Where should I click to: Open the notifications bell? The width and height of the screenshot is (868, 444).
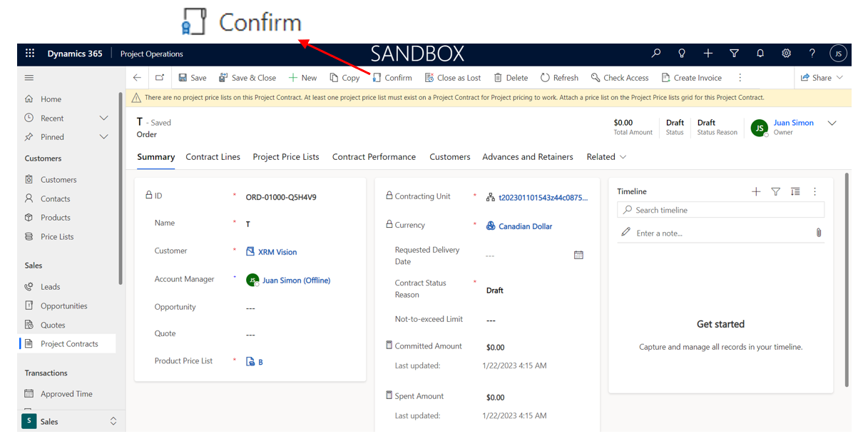coord(760,54)
